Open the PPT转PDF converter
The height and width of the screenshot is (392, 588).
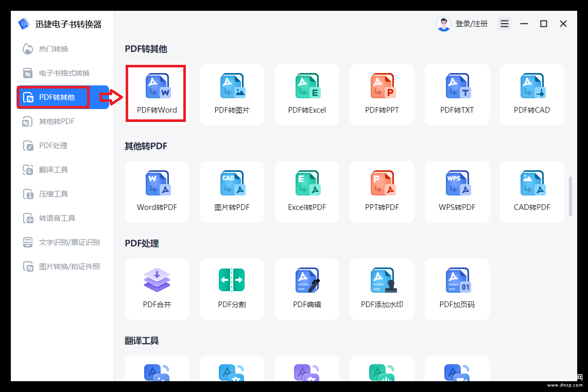(382, 192)
